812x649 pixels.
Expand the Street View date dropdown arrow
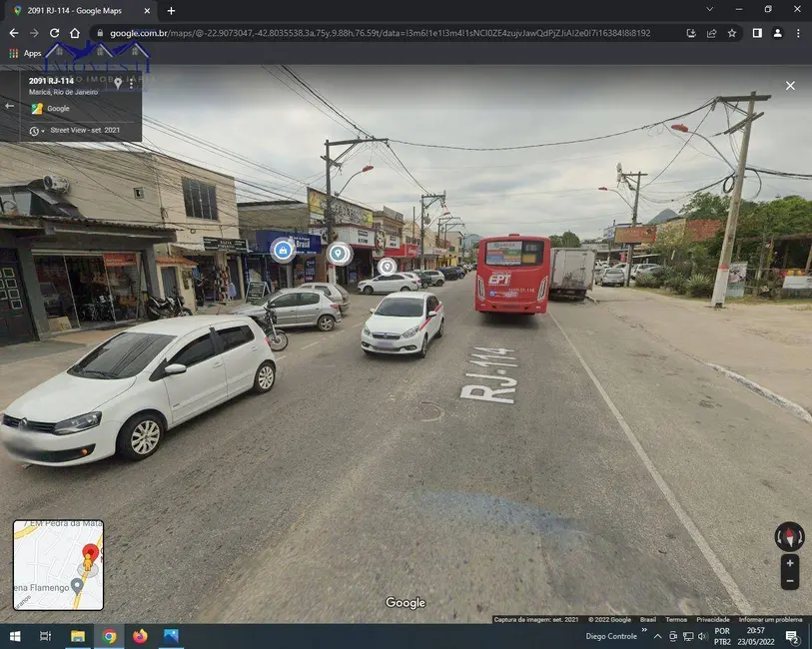(x=43, y=131)
